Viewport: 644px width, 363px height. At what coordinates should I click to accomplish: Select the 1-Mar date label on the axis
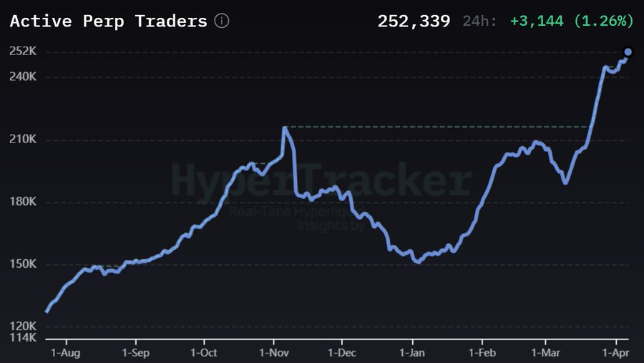[x=546, y=353]
